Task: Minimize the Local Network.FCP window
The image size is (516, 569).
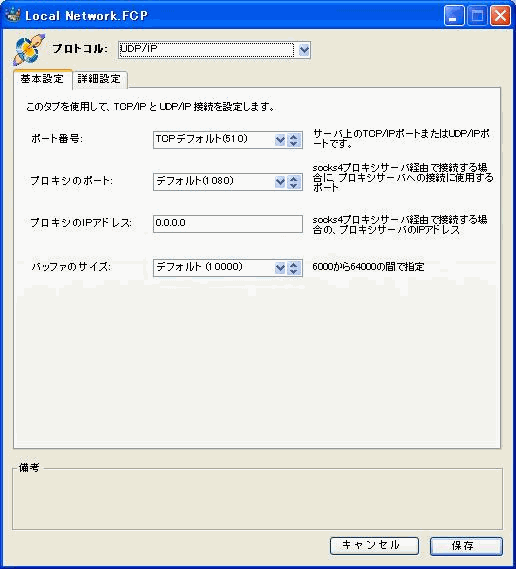Action: pos(454,16)
